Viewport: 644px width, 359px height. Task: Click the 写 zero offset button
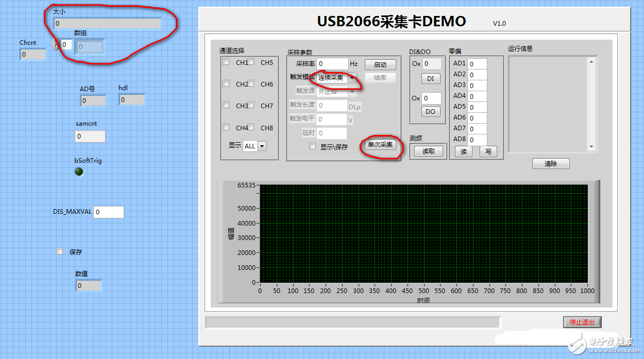tap(488, 151)
